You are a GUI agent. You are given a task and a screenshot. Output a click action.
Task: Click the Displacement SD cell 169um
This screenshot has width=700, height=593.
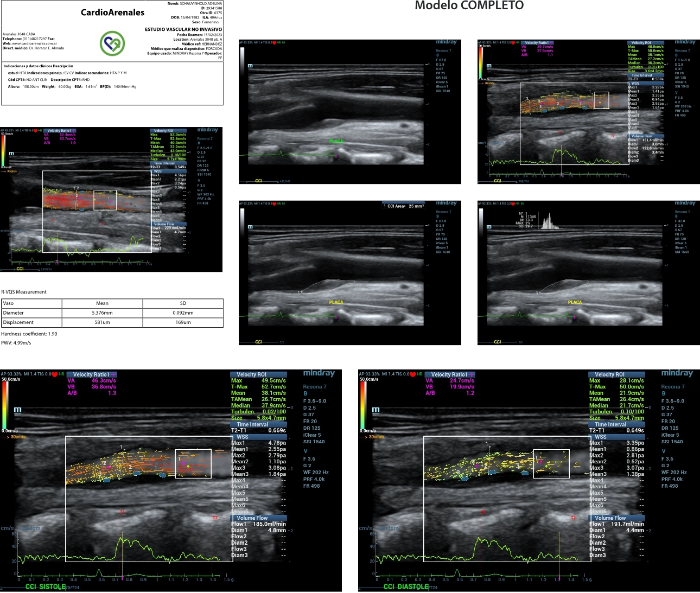click(183, 322)
